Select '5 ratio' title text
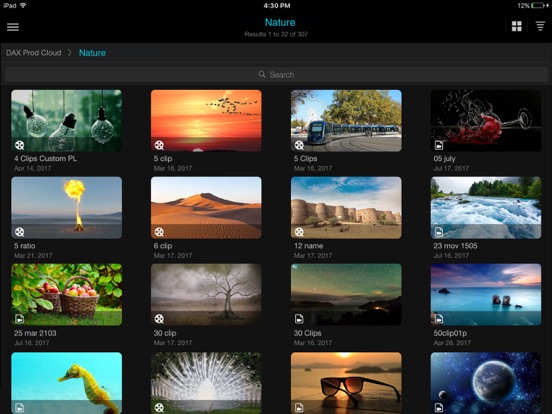Viewport: 552px width, 414px height. [25, 246]
